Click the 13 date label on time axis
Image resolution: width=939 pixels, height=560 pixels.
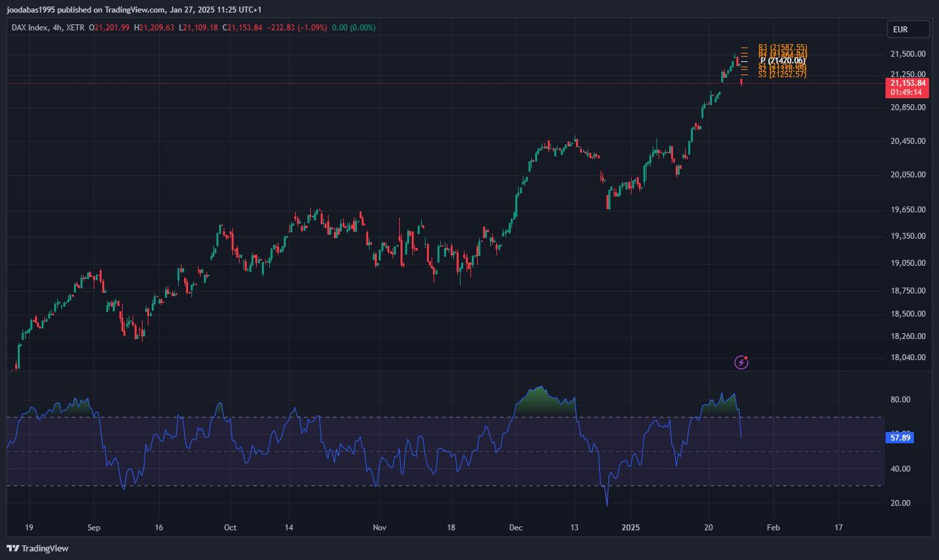574,528
